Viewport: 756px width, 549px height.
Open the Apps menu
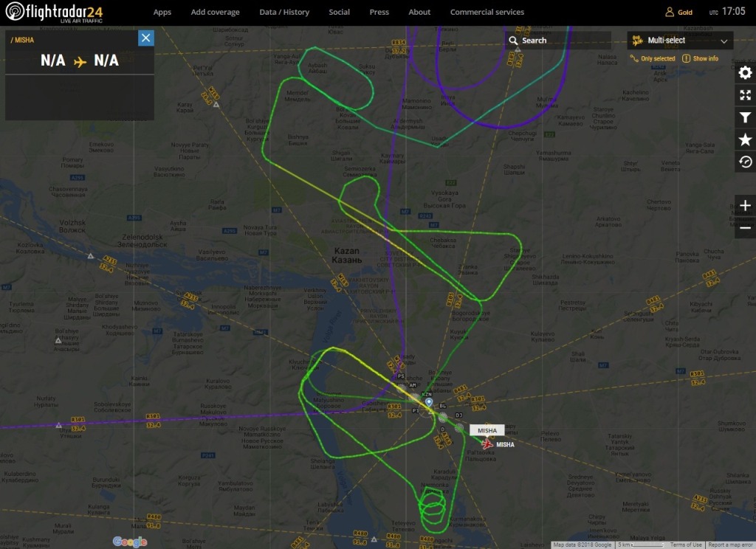tap(162, 12)
